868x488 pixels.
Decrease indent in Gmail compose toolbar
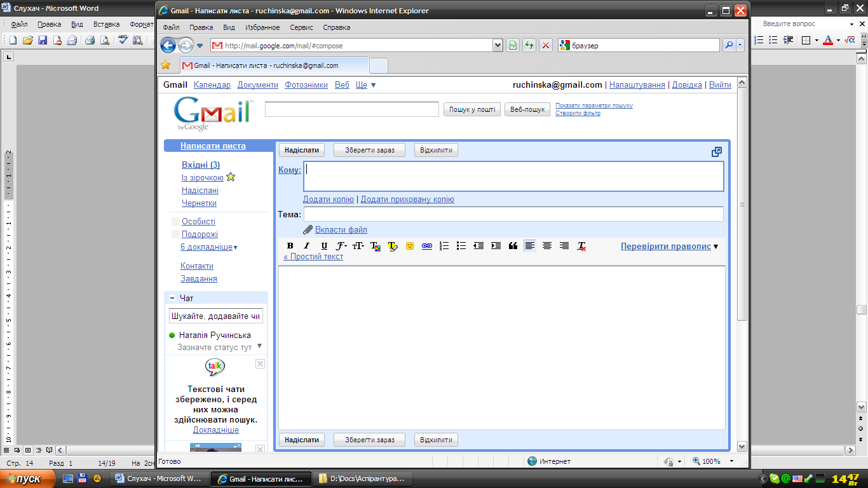coord(478,247)
